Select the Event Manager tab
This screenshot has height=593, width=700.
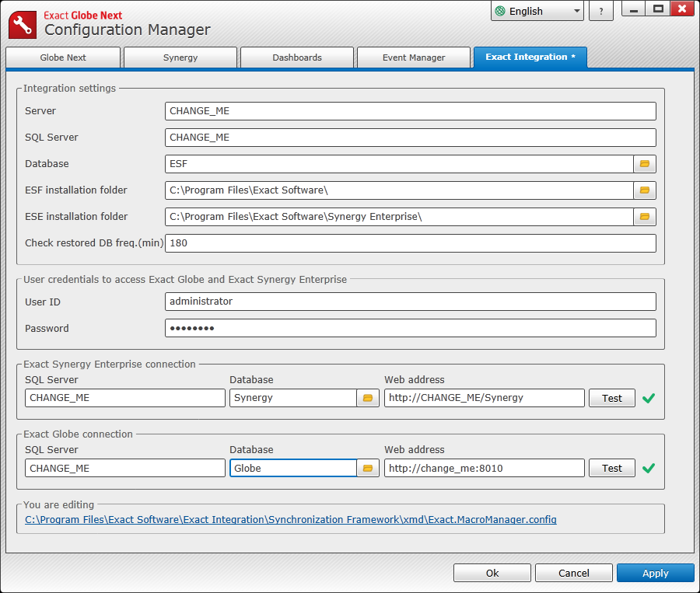pyautogui.click(x=413, y=57)
